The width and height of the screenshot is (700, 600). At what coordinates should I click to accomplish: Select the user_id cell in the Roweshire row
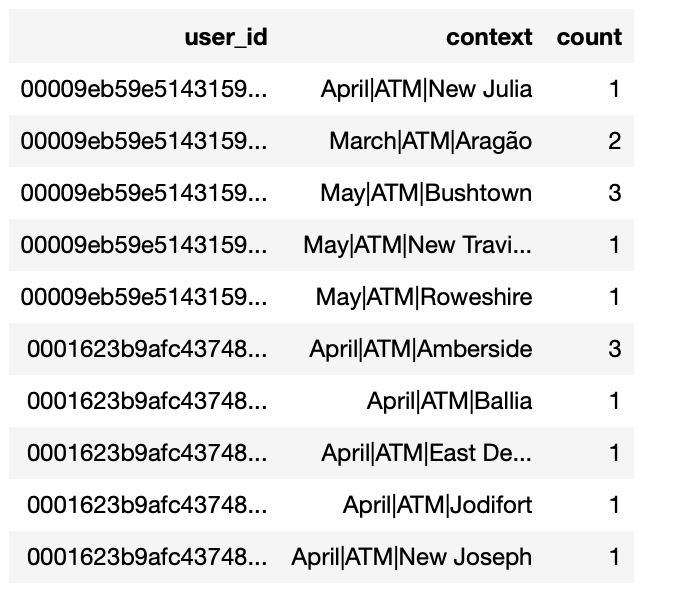[x=144, y=297]
